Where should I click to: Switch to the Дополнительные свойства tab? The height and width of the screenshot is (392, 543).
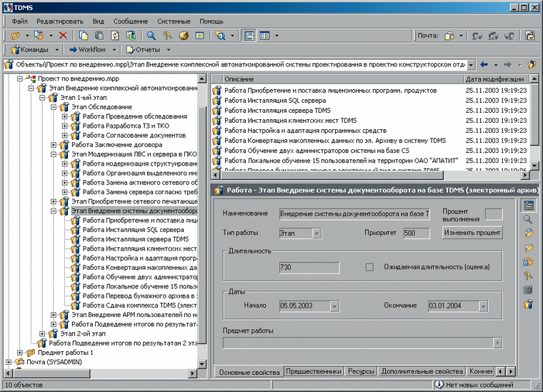(422, 371)
